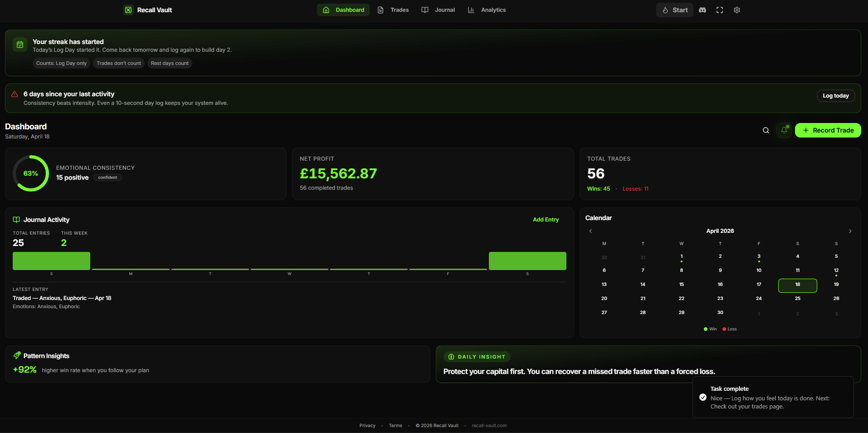
Task: Switch to the Analytics tab
Action: pos(487,10)
